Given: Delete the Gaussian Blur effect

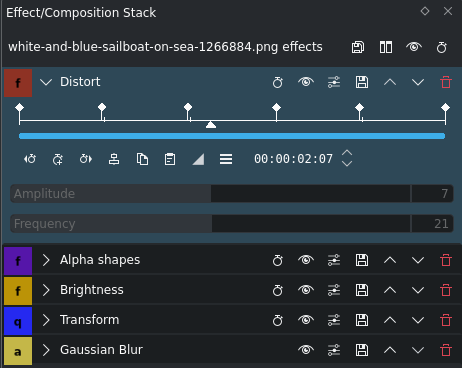Looking at the screenshot, I should 446,350.
